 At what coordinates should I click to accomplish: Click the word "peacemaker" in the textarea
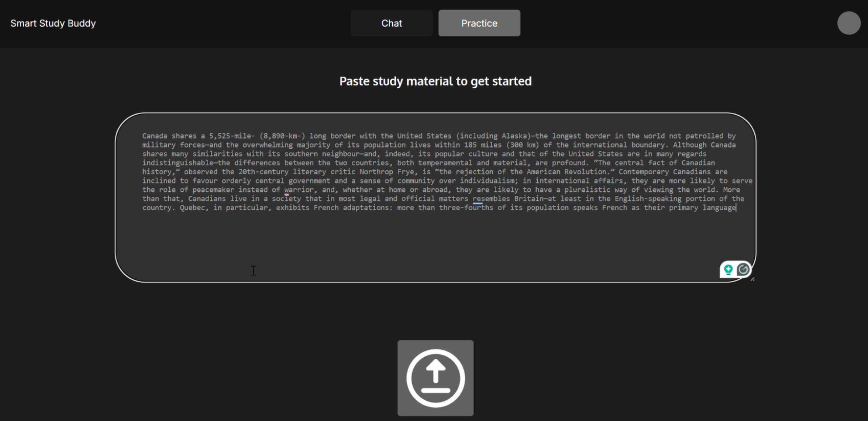[213, 190]
